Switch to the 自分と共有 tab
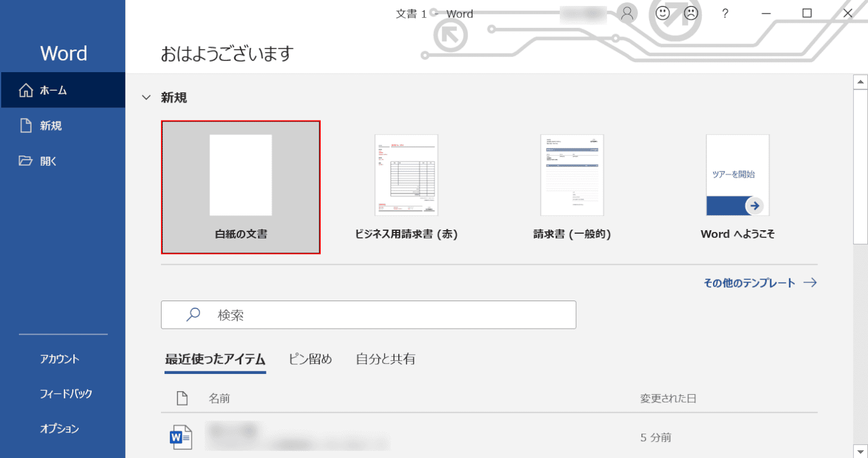The width and height of the screenshot is (868, 458). click(386, 360)
